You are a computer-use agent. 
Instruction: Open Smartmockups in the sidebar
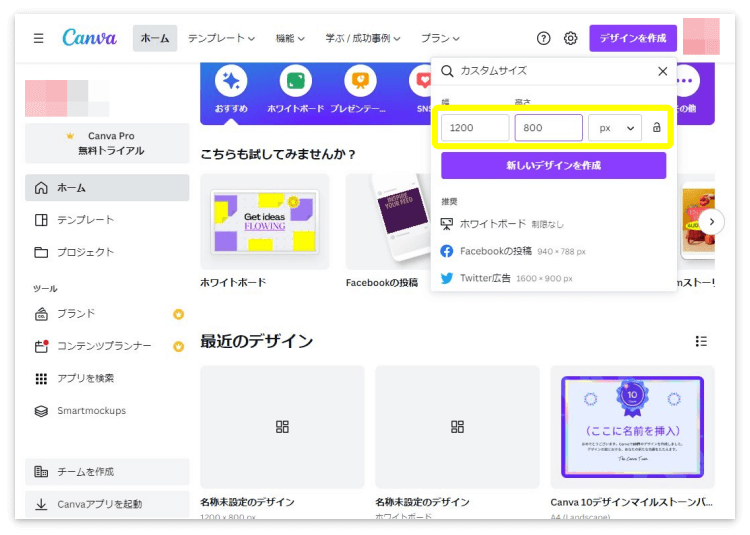107,411
